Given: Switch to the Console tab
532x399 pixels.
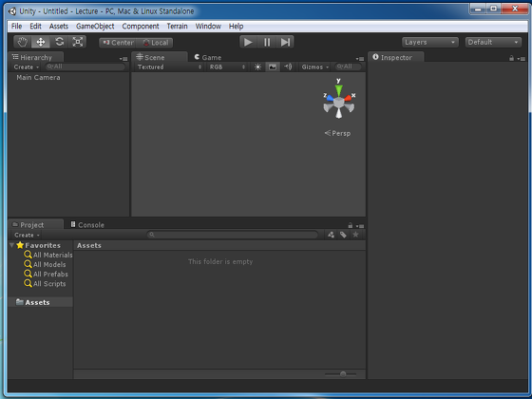Looking at the screenshot, I should click(x=87, y=224).
